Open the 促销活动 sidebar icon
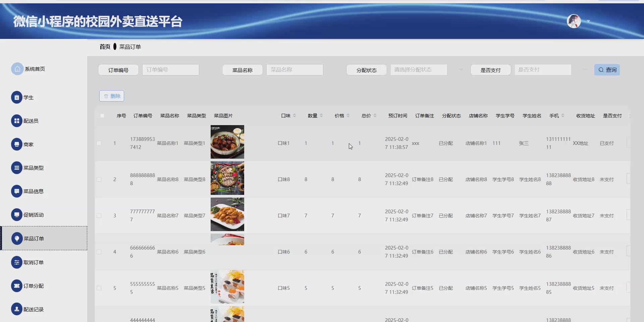Screen dimensions: 644x322 17,215
